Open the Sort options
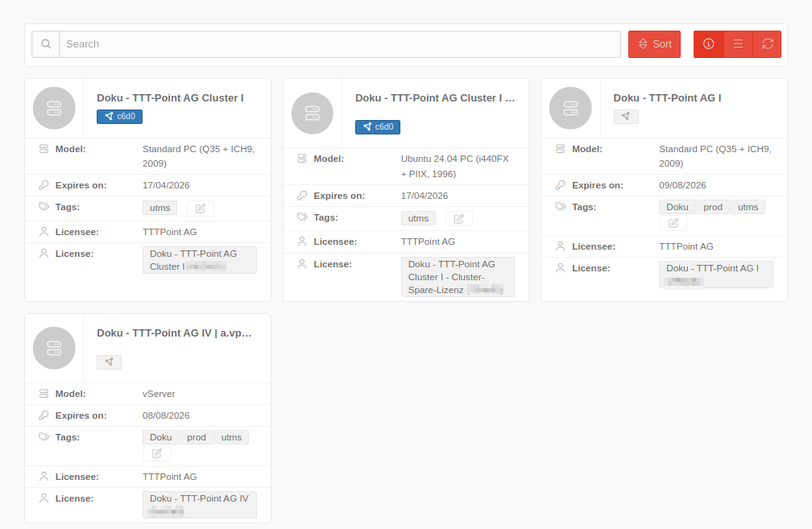Image resolution: width=812 pixels, height=529 pixels. (x=654, y=44)
